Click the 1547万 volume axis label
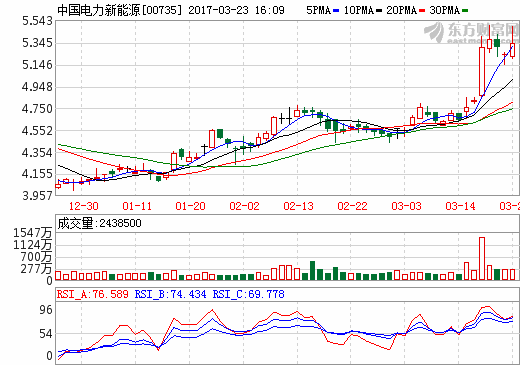Screen dimensions: 520x365 (x=33, y=233)
